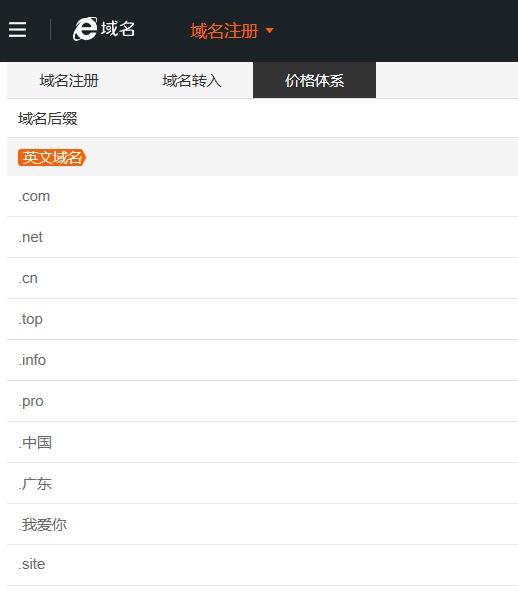
Task: Click the 英文域名 orange tag
Action: point(52,157)
